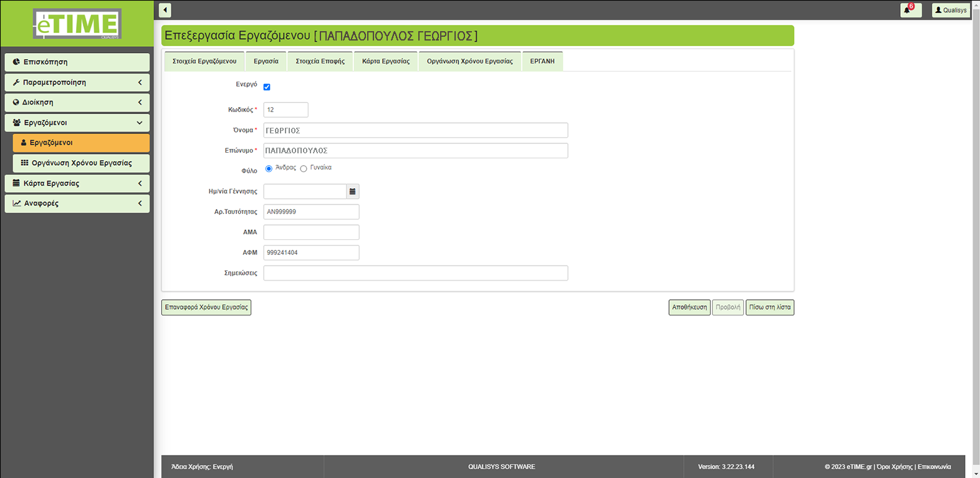Click into the empty ΑΜΑ field

point(312,232)
